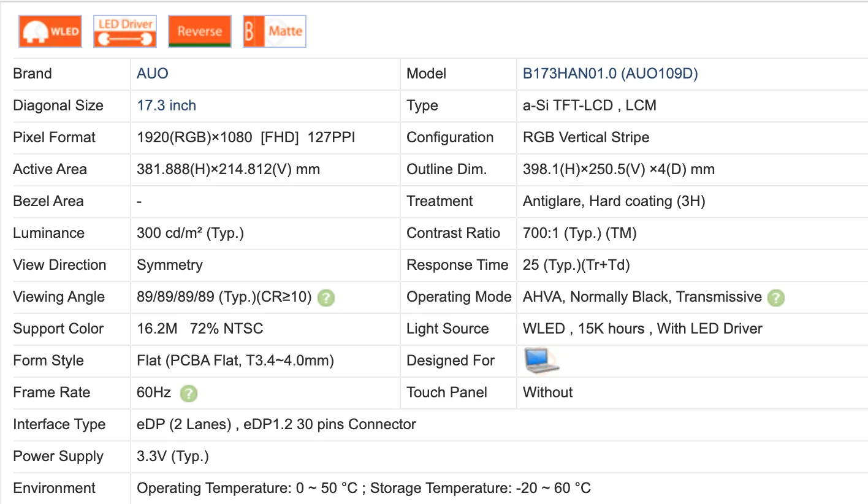Click the Contrast Ratio row label
The height and width of the screenshot is (504, 868).
coord(454,233)
